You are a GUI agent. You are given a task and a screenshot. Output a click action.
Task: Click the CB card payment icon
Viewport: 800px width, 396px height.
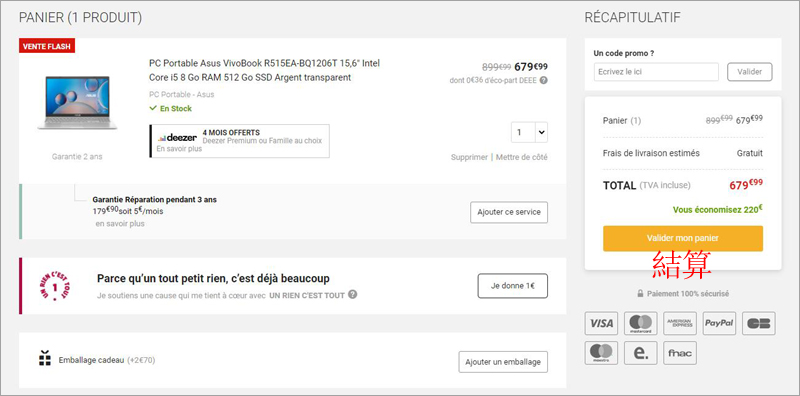tap(759, 323)
